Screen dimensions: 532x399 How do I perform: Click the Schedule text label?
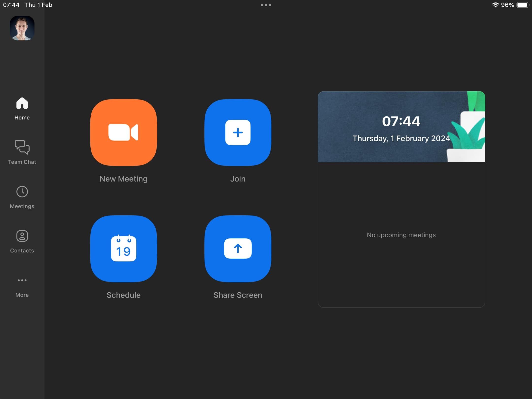click(x=123, y=295)
